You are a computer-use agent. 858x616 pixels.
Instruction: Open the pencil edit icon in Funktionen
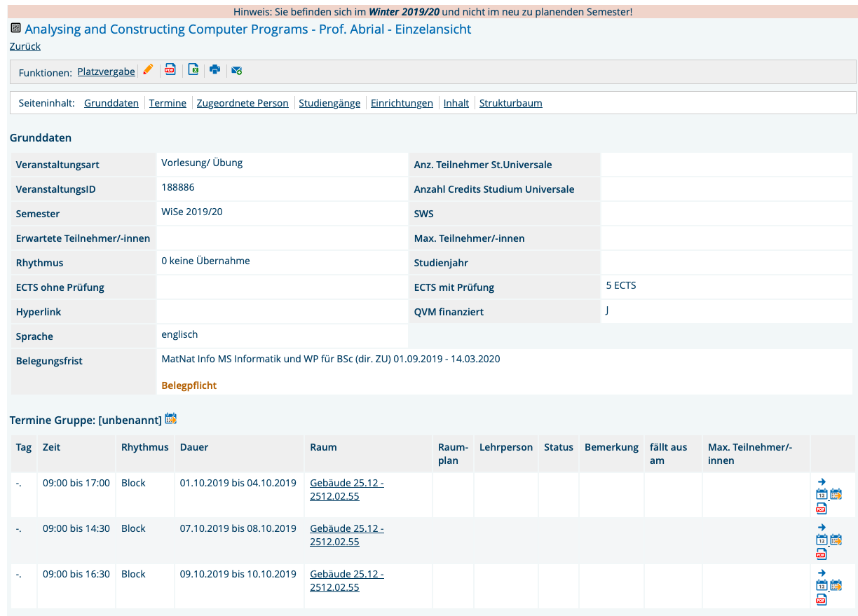pyautogui.click(x=148, y=69)
